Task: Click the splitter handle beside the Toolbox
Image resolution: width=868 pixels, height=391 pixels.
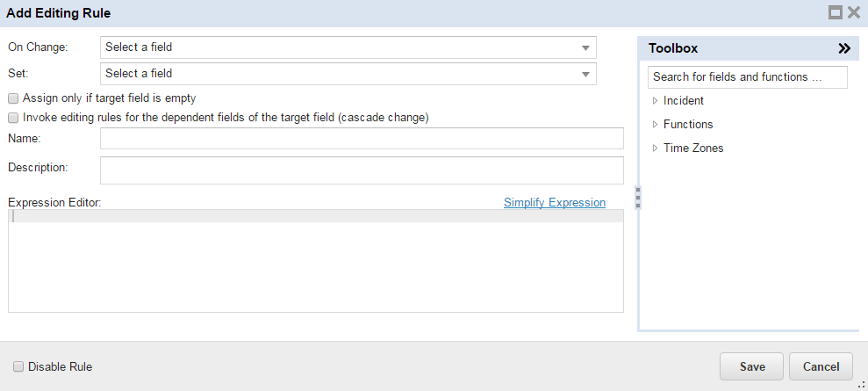Action: coord(638,198)
